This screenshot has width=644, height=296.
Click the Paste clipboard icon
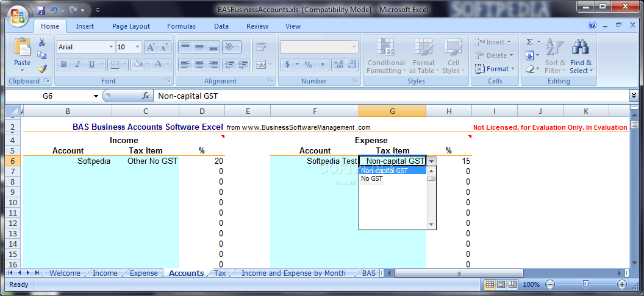tap(22, 47)
